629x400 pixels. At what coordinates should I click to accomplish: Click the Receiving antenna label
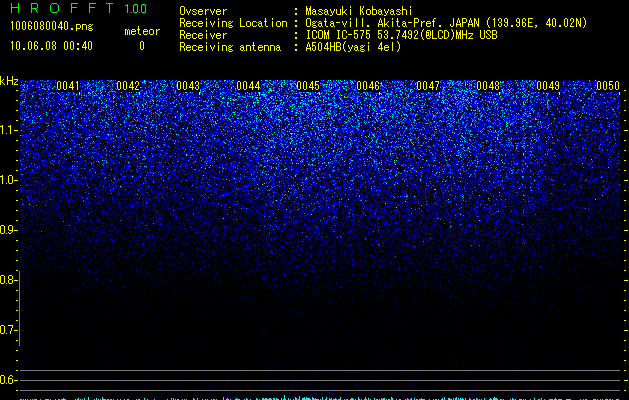[230, 47]
